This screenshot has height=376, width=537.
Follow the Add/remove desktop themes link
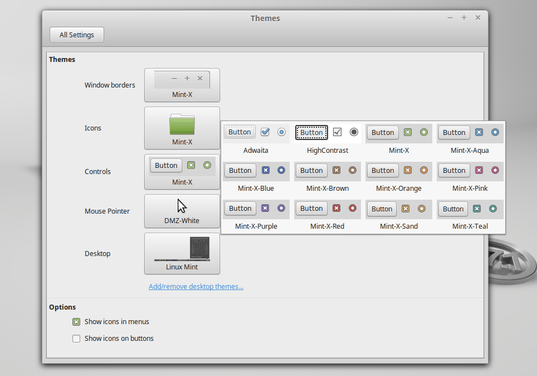pyautogui.click(x=196, y=286)
